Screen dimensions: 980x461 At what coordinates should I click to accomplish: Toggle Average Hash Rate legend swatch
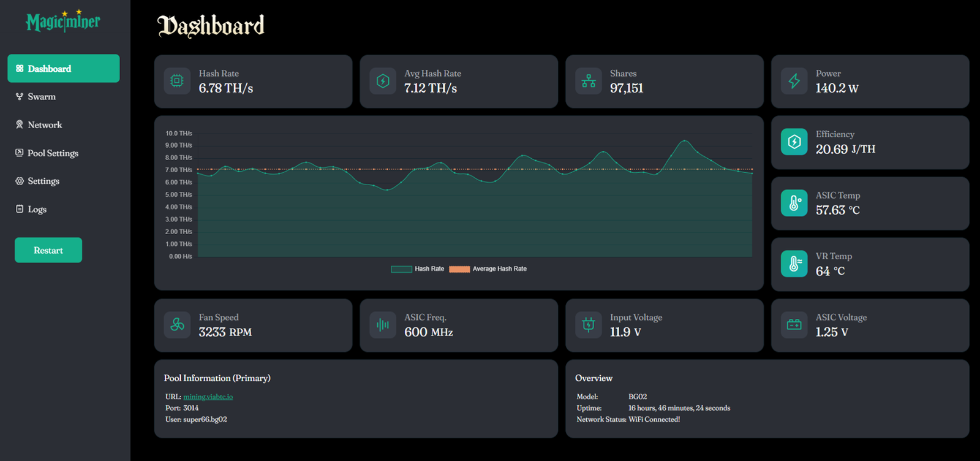[x=459, y=269]
